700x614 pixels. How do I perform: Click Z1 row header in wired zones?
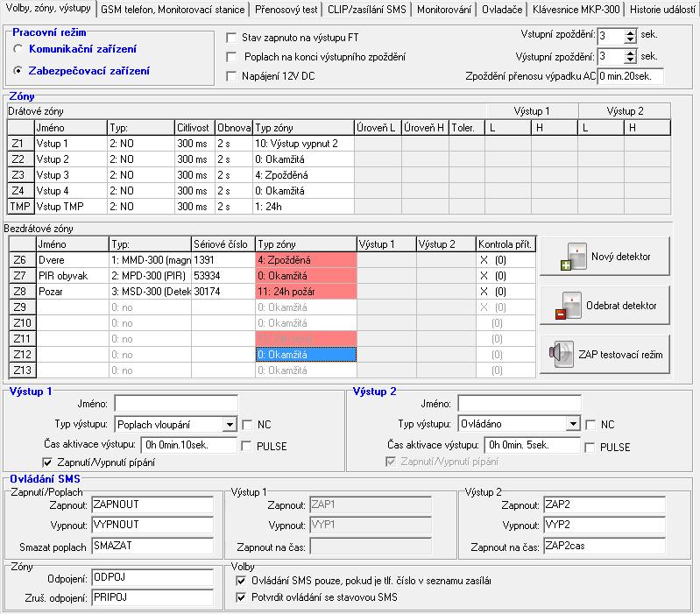(20, 144)
